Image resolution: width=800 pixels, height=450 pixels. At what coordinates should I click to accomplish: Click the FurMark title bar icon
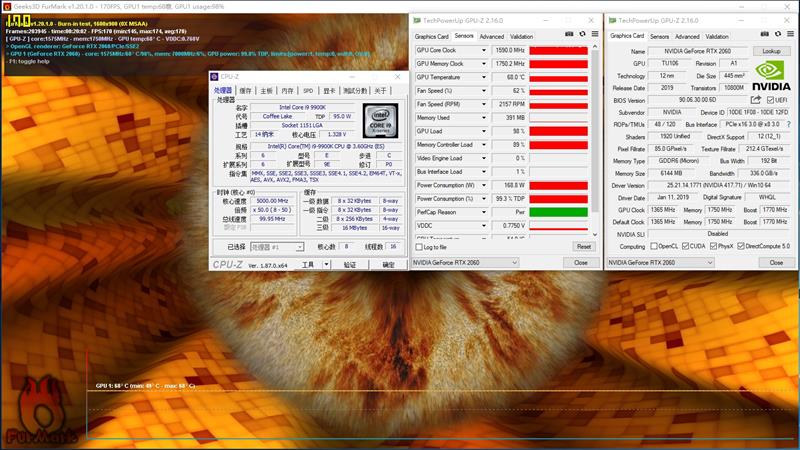pyautogui.click(x=7, y=7)
